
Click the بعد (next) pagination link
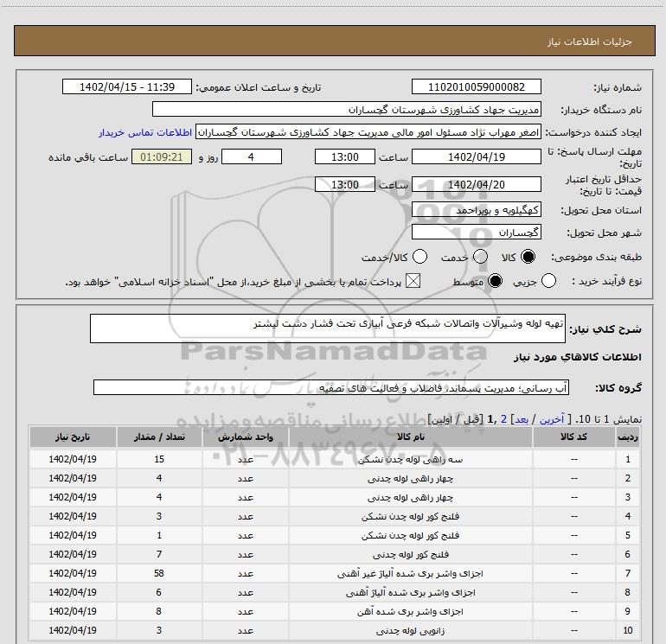521,418
